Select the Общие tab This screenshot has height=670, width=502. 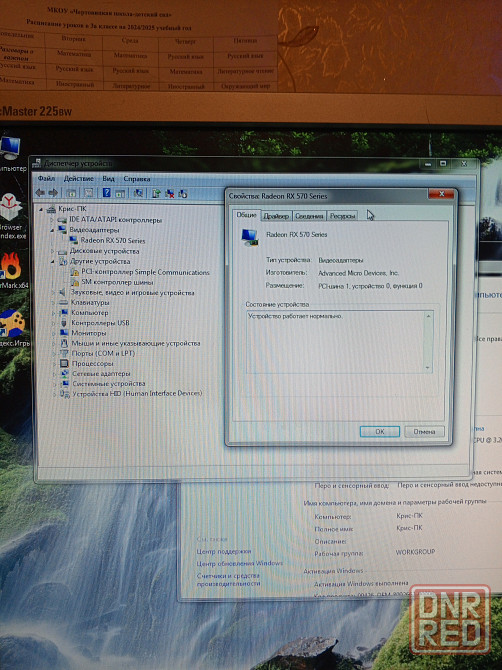tap(247, 215)
